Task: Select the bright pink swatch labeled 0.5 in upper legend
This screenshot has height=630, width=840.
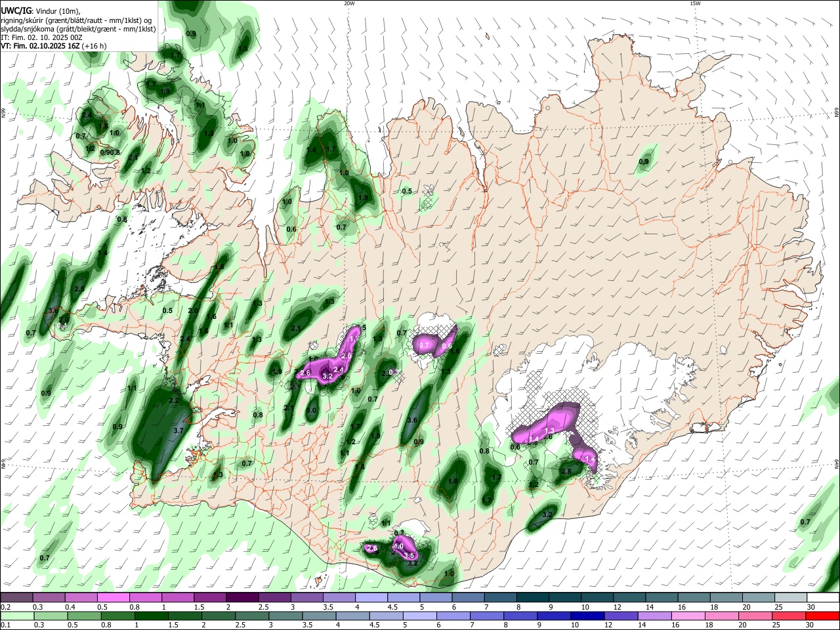Action: pos(113,597)
